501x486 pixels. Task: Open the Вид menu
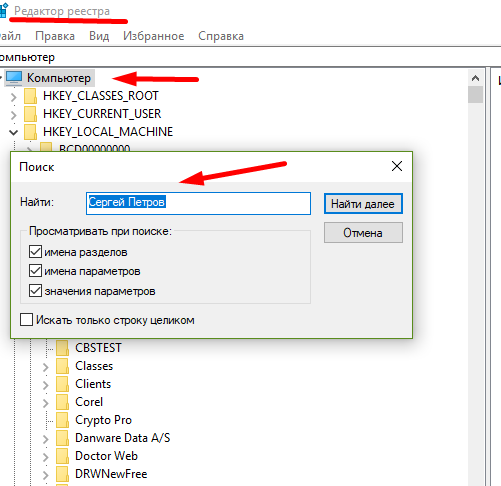(99, 36)
